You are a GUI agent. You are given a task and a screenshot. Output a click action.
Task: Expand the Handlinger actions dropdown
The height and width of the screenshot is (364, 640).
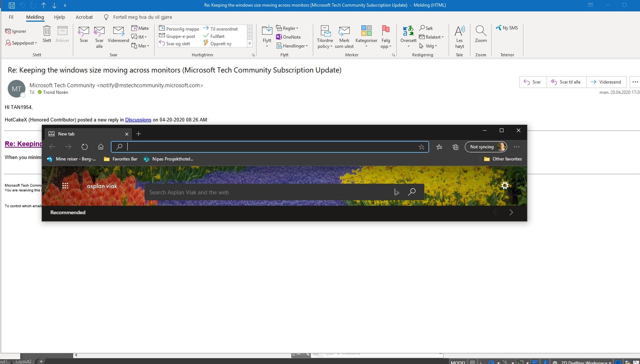[x=292, y=46]
